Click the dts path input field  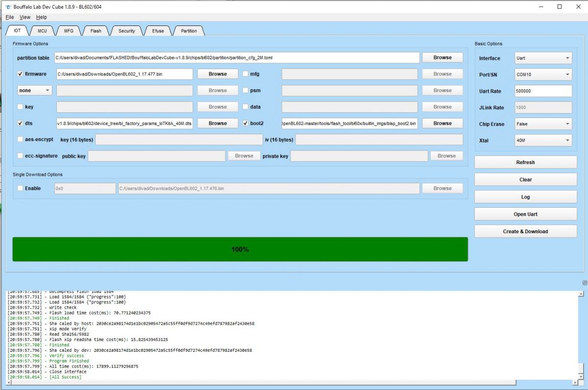[124, 123]
